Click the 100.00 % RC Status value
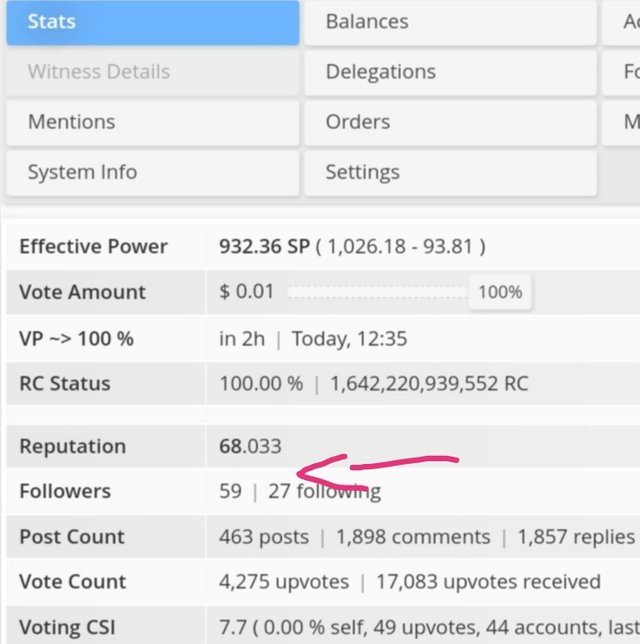 coord(260,384)
